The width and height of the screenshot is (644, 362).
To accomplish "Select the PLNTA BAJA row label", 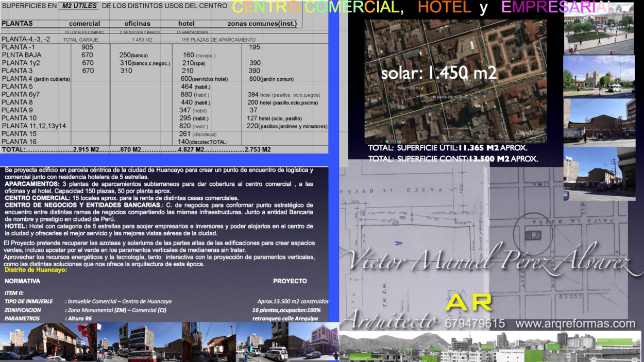I will coord(22,55).
